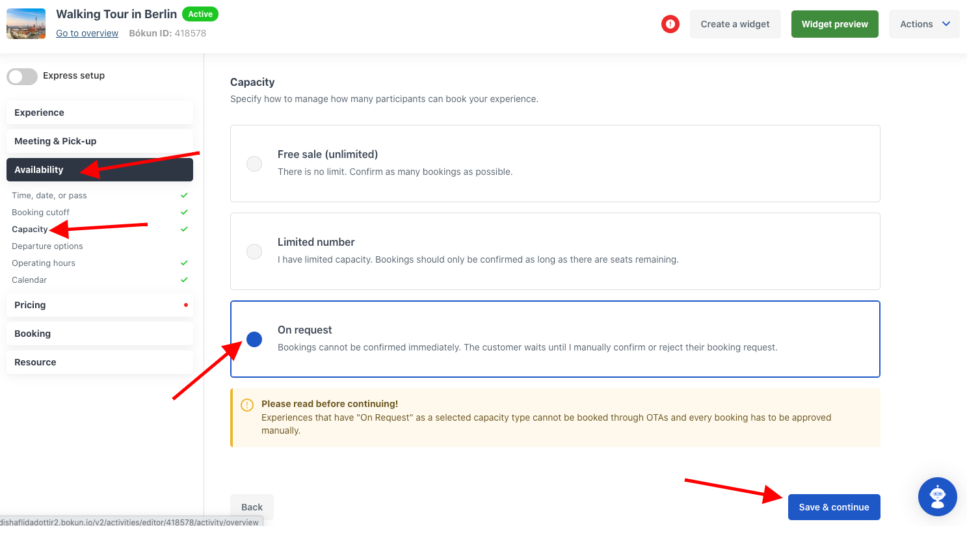Open the Actions dropdown menu
Screen dimensions: 980x539
[x=924, y=24]
